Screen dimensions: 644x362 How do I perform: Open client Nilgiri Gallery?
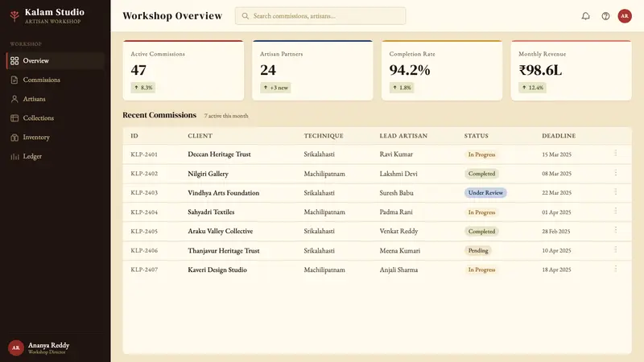pos(208,174)
